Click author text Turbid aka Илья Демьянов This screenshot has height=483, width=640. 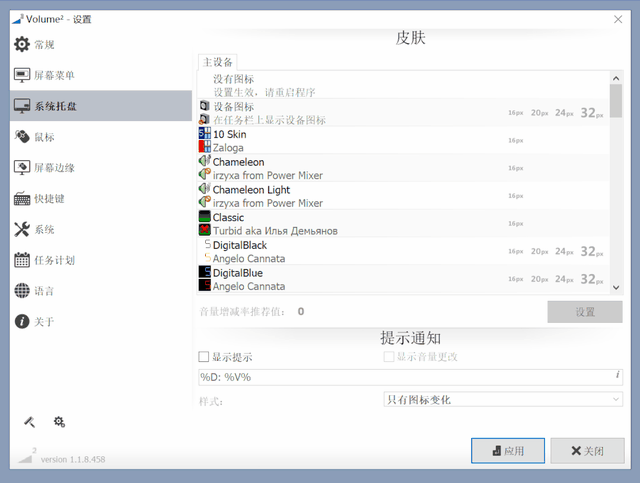click(275, 231)
